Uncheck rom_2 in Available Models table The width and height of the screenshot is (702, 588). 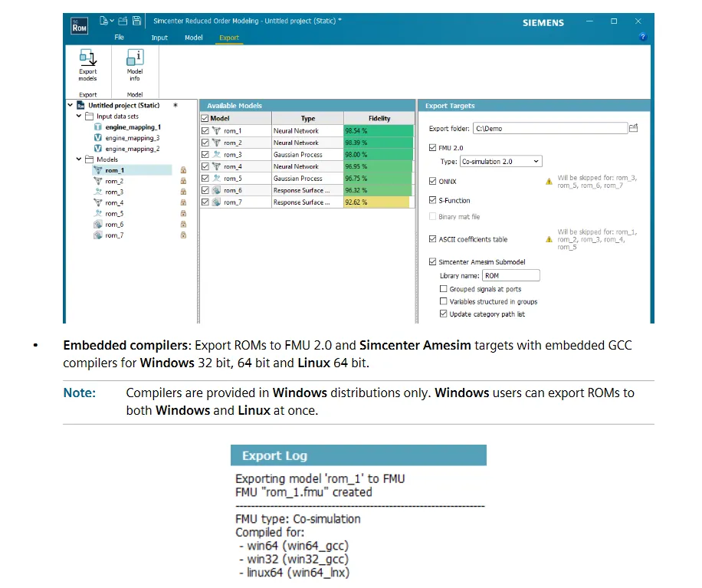tap(205, 143)
